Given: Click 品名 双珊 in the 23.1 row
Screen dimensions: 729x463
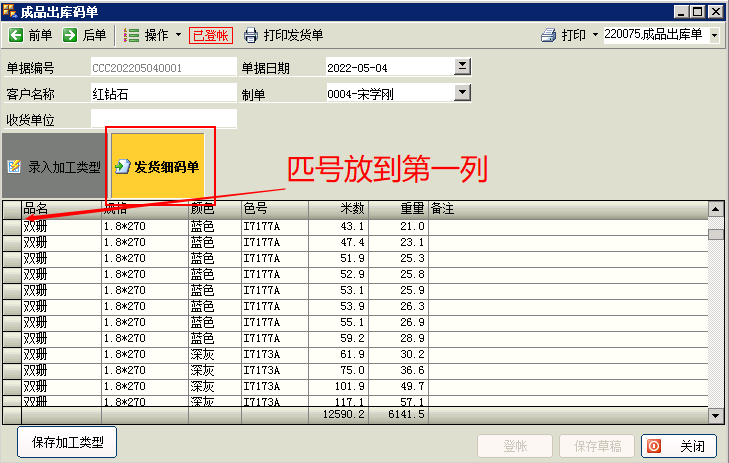Looking at the screenshot, I should pos(61,243).
